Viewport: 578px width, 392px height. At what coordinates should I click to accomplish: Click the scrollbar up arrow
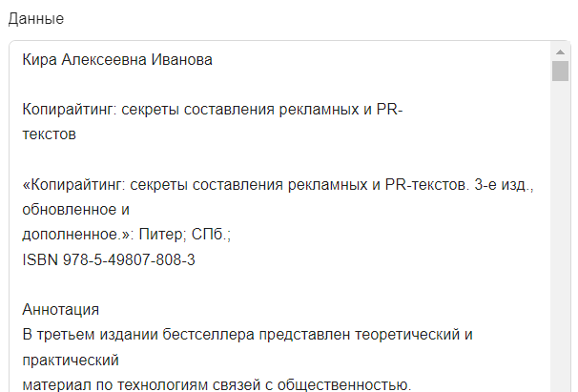[560, 52]
